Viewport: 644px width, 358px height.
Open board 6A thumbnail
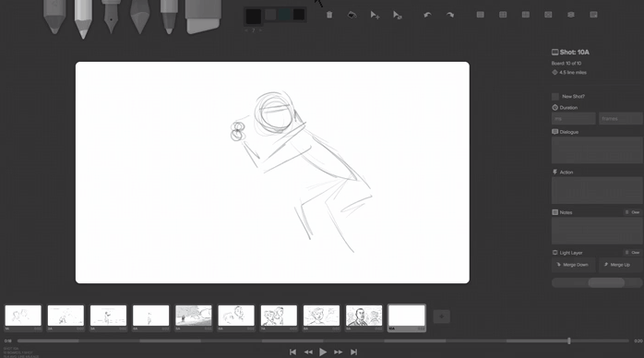(236, 316)
